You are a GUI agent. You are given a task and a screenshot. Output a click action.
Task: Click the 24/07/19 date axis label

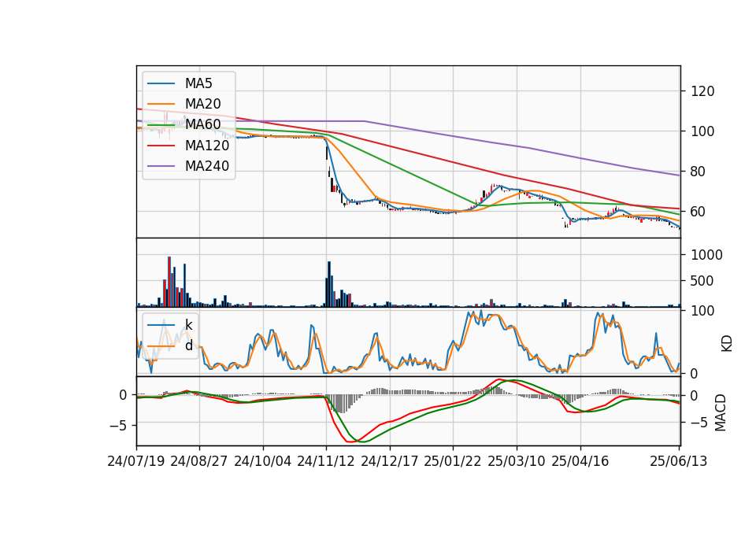[x=136, y=461]
